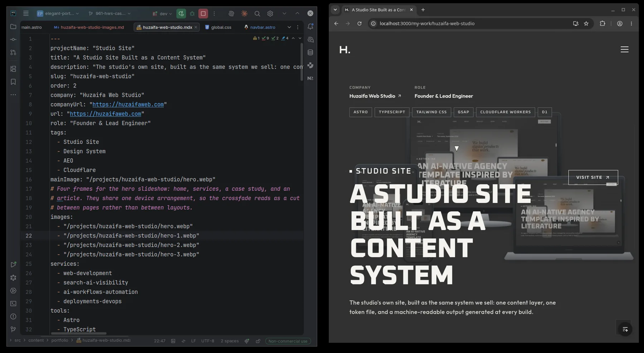Open floating menu button at page bottom right
The image size is (644, 353).
625,329
